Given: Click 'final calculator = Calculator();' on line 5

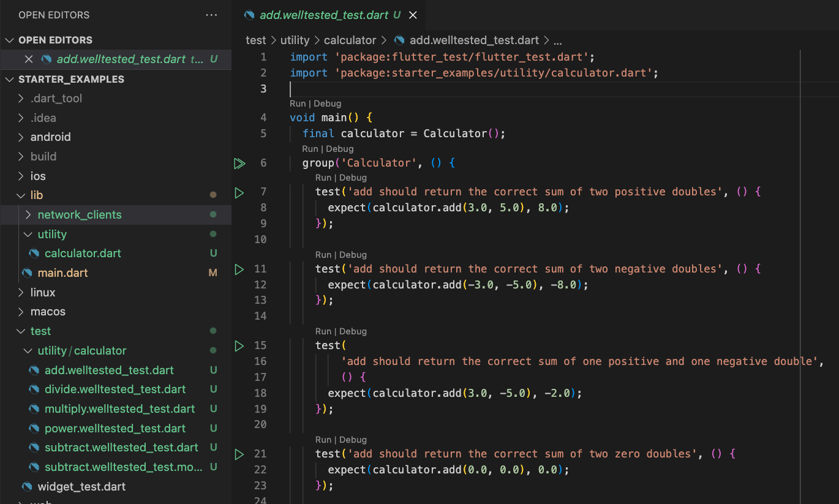Looking at the screenshot, I should [x=404, y=134].
